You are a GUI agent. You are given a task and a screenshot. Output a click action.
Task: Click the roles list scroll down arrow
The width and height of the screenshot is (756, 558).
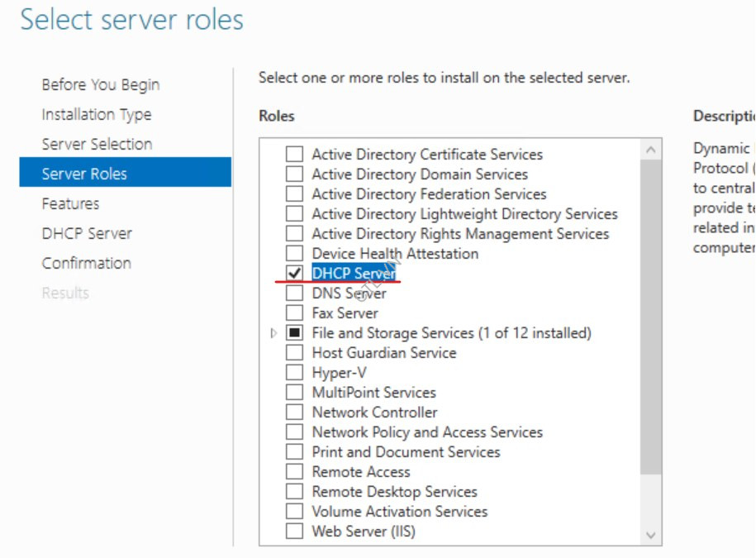651,535
